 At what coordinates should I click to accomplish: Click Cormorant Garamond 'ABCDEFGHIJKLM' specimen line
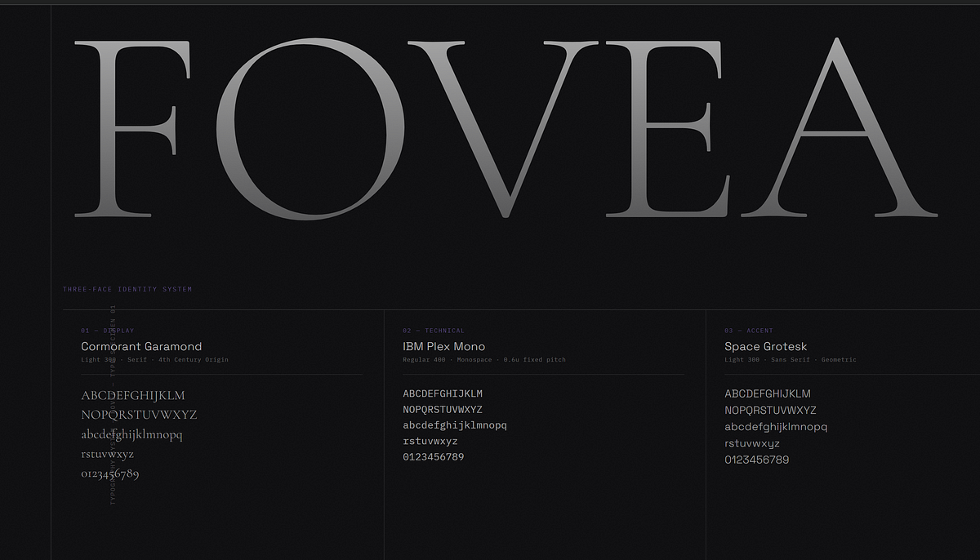(133, 395)
